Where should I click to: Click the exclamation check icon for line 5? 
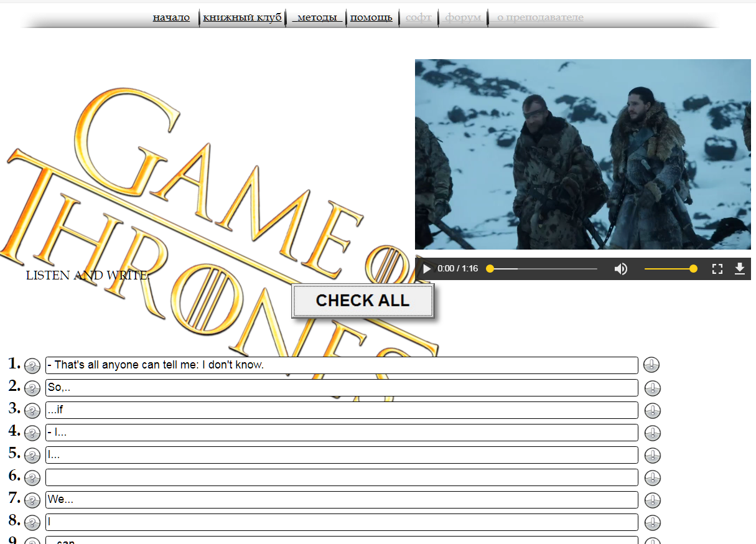point(653,456)
